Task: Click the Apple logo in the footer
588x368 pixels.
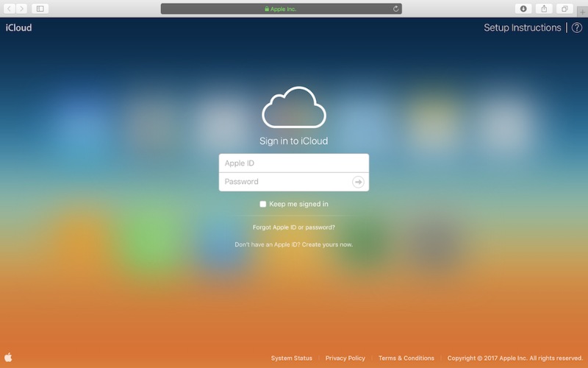Action: (x=8, y=357)
